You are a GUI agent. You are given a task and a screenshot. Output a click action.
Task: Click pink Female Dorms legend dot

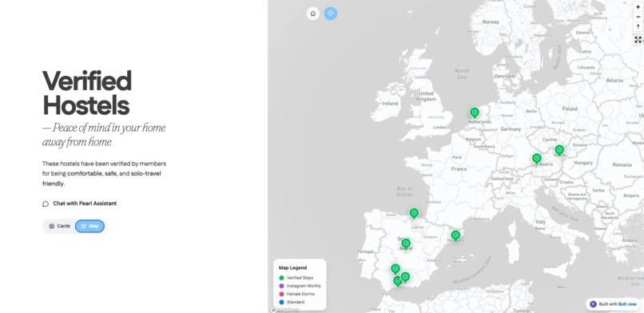[281, 294]
